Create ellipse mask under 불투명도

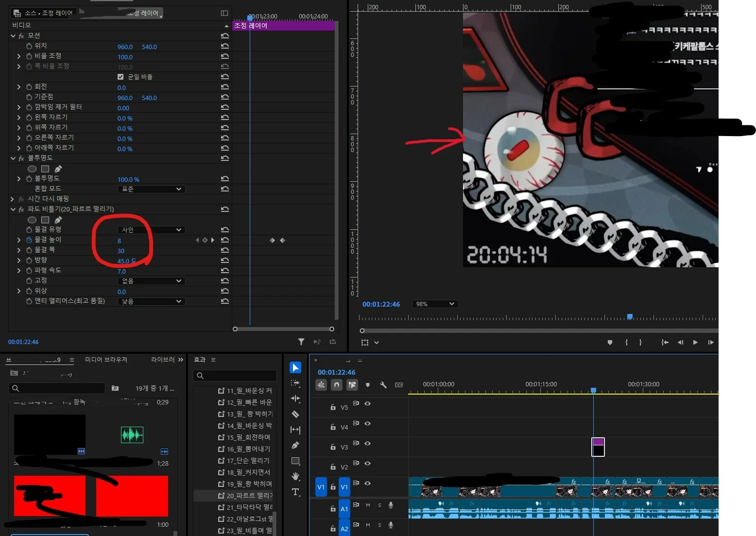click(x=32, y=169)
